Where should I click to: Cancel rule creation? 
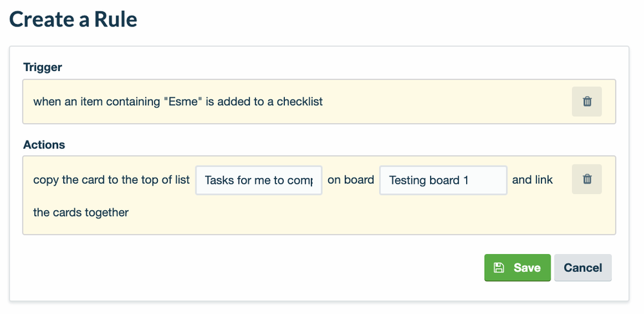tap(582, 268)
